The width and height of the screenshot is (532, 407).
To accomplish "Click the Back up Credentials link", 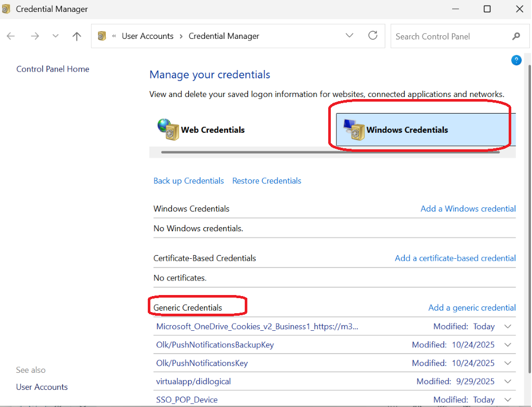I will pyautogui.click(x=189, y=181).
